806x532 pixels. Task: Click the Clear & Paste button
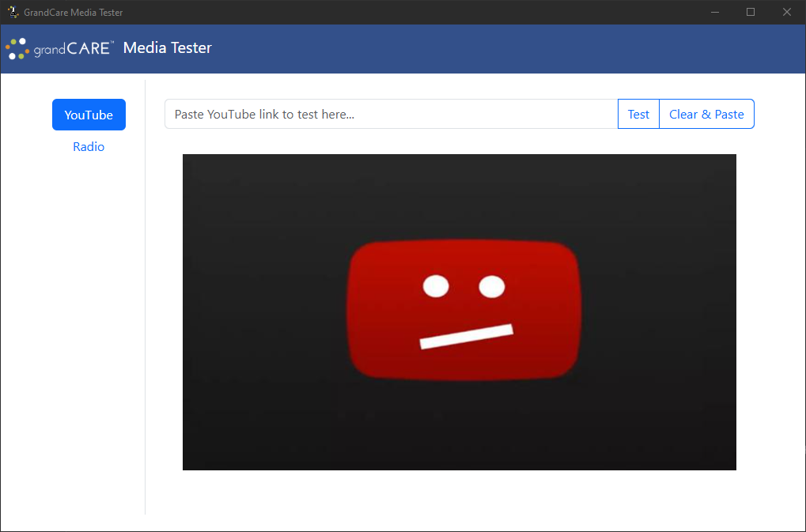[706, 114]
